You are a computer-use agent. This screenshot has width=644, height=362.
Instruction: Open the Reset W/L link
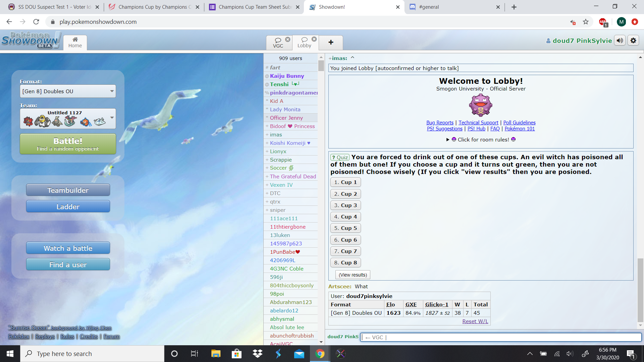click(x=475, y=321)
